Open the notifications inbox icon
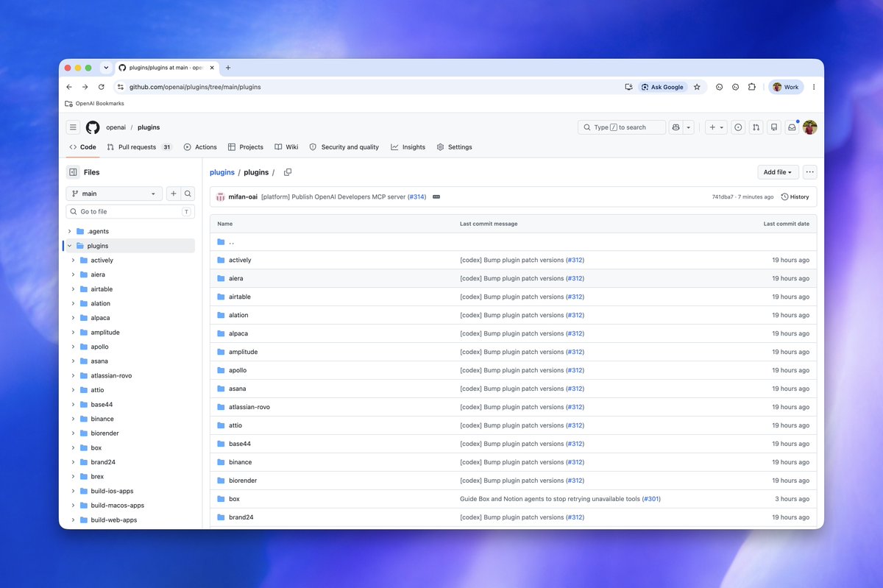Image resolution: width=883 pixels, height=588 pixels. click(792, 127)
